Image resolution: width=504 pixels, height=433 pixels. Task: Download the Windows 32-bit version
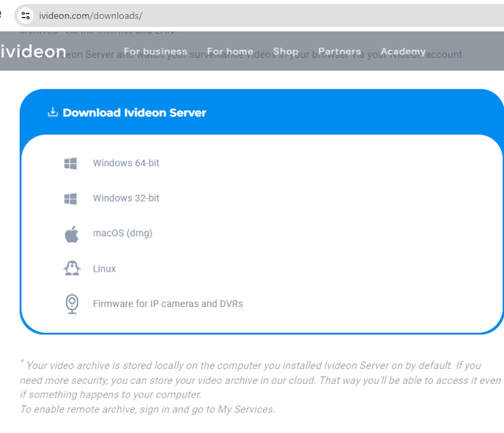point(126,198)
